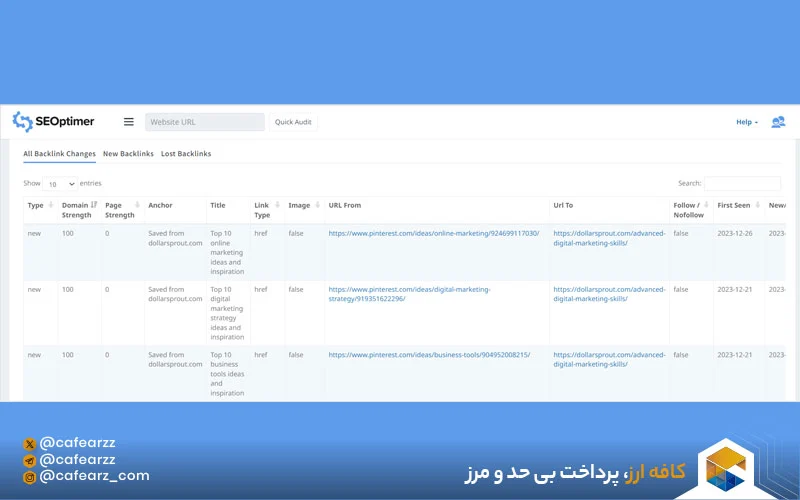Image resolution: width=800 pixels, height=500 pixels.
Task: Open the pinterest business-tools URL link
Action: tap(429, 355)
